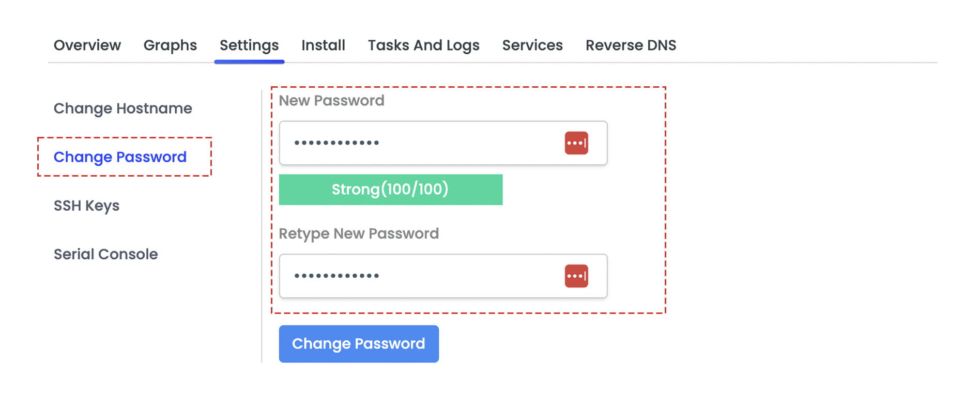
Task: Switch to the Services tab
Action: click(x=532, y=45)
